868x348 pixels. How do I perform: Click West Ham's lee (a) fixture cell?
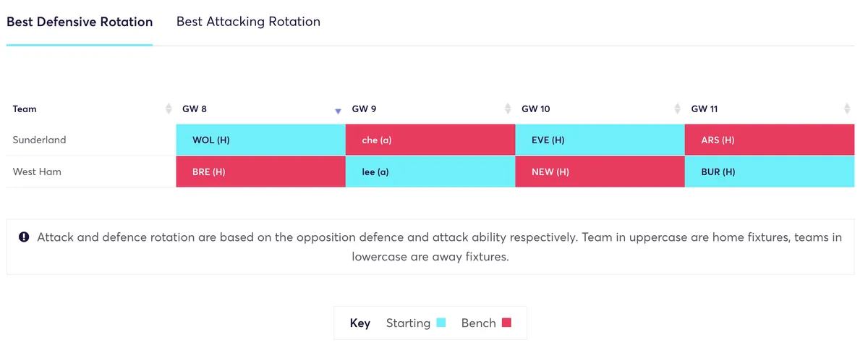430,172
